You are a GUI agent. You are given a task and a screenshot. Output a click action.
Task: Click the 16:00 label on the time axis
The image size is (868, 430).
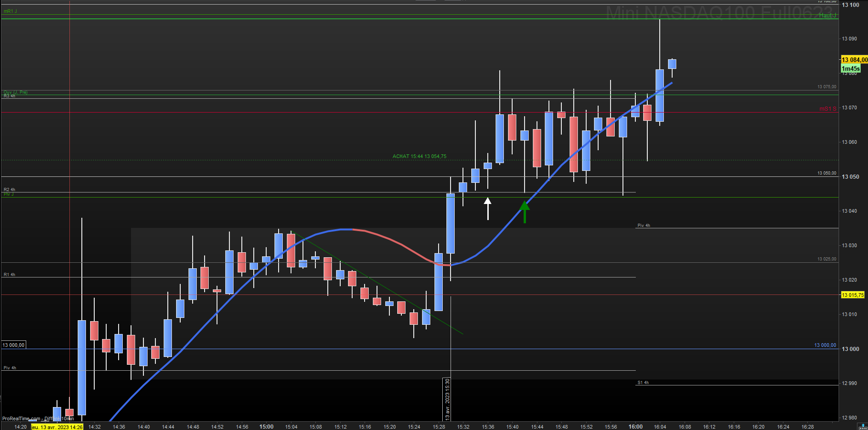coord(635,427)
